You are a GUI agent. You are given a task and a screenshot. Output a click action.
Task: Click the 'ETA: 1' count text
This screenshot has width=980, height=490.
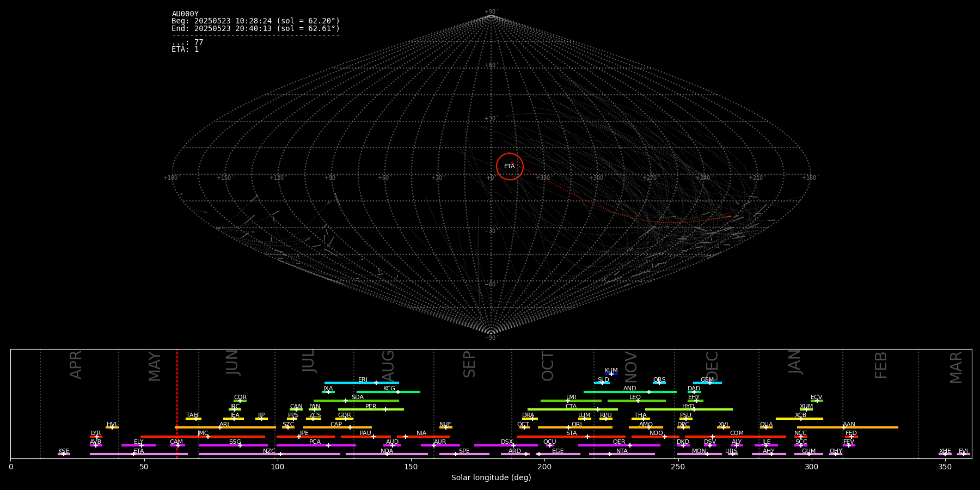click(185, 49)
